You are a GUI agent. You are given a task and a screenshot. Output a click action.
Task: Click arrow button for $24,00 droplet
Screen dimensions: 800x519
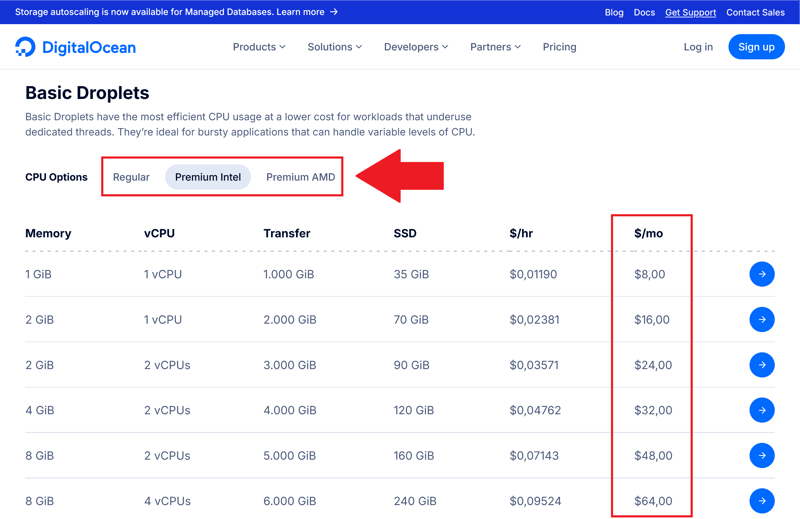click(x=762, y=365)
